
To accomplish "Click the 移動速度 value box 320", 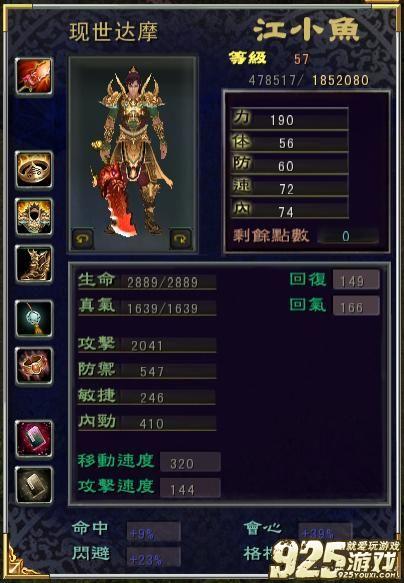I will coord(190,462).
